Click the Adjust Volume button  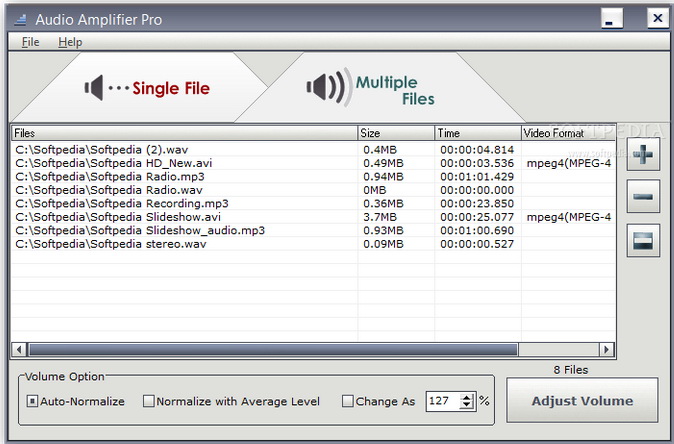582,401
